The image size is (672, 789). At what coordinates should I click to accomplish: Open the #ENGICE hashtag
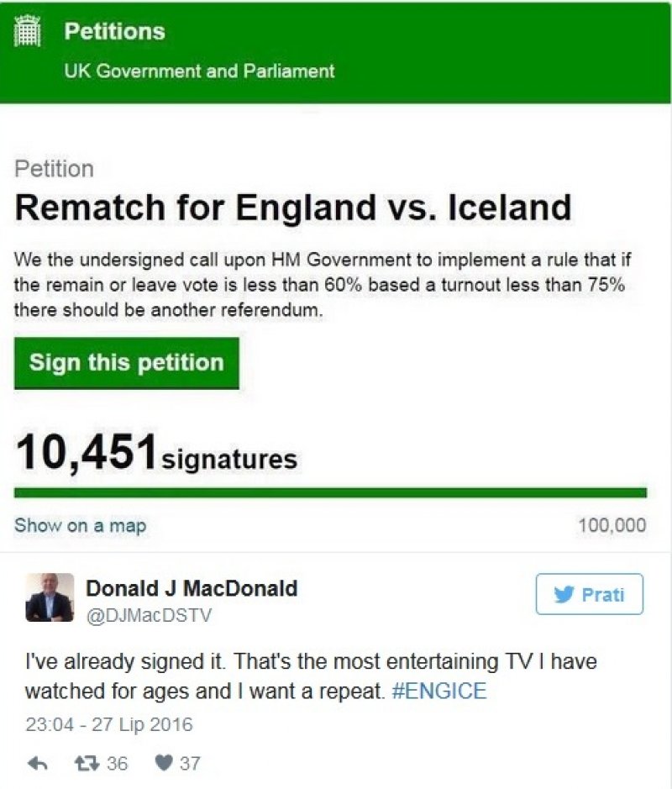(x=439, y=692)
